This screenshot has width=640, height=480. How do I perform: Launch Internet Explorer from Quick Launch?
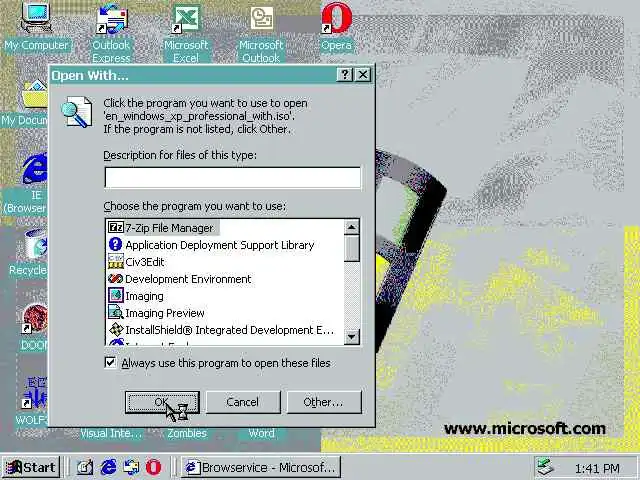[x=108, y=467]
